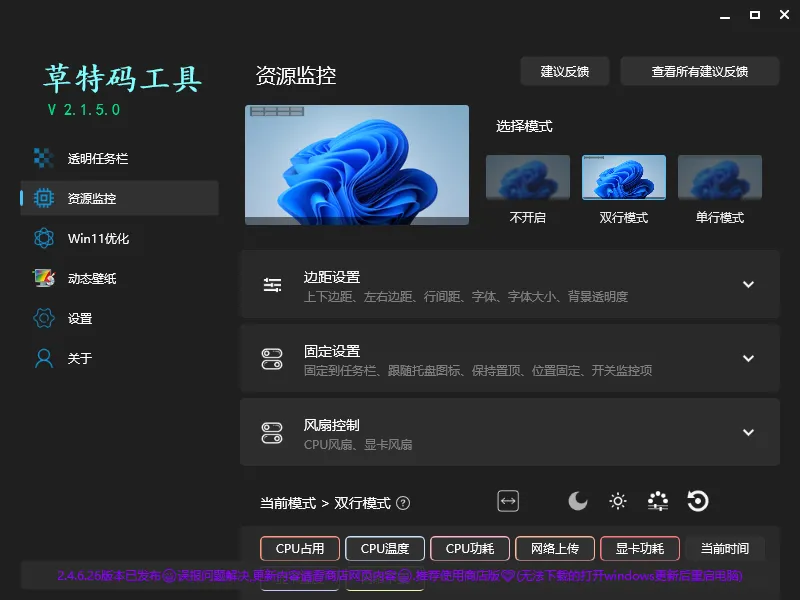
Task: Click the 资源监控 page heading
Action: [x=296, y=76]
